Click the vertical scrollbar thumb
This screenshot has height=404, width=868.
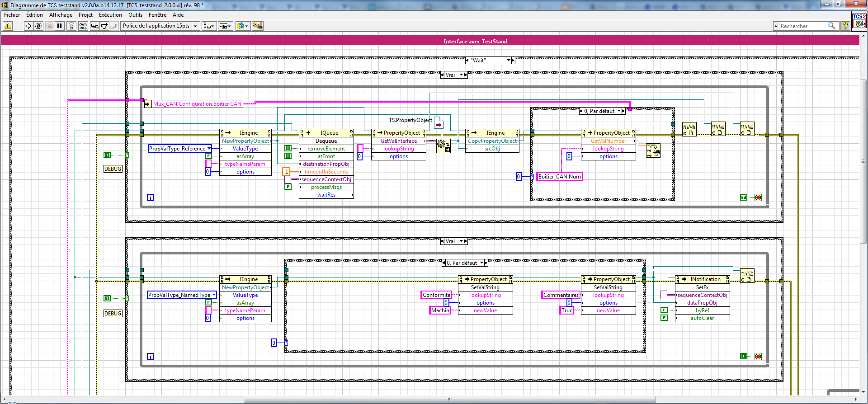coord(863,161)
